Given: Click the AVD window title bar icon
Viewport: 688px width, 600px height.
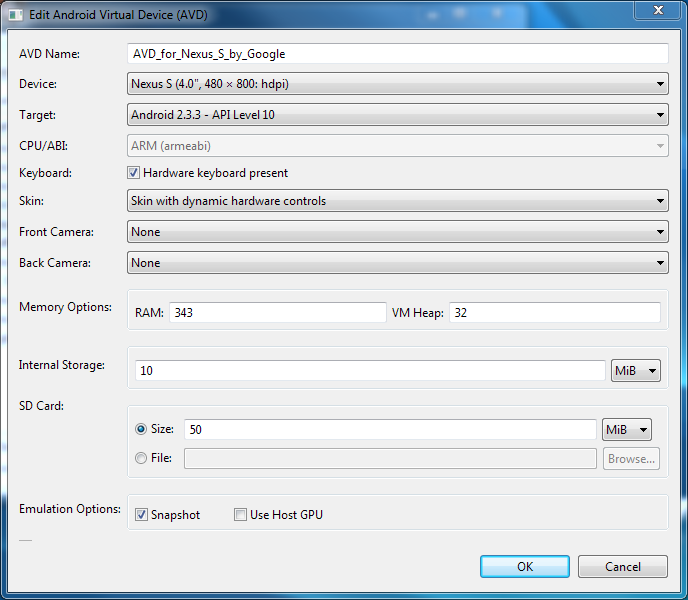Looking at the screenshot, I should point(16,15).
